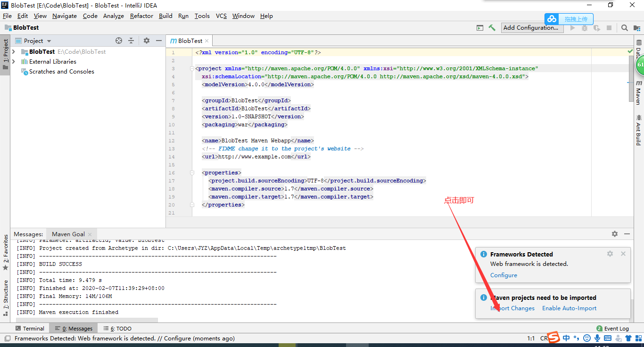The image size is (644, 347).
Task: Open the Terminal tool window tab
Action: click(x=30, y=329)
